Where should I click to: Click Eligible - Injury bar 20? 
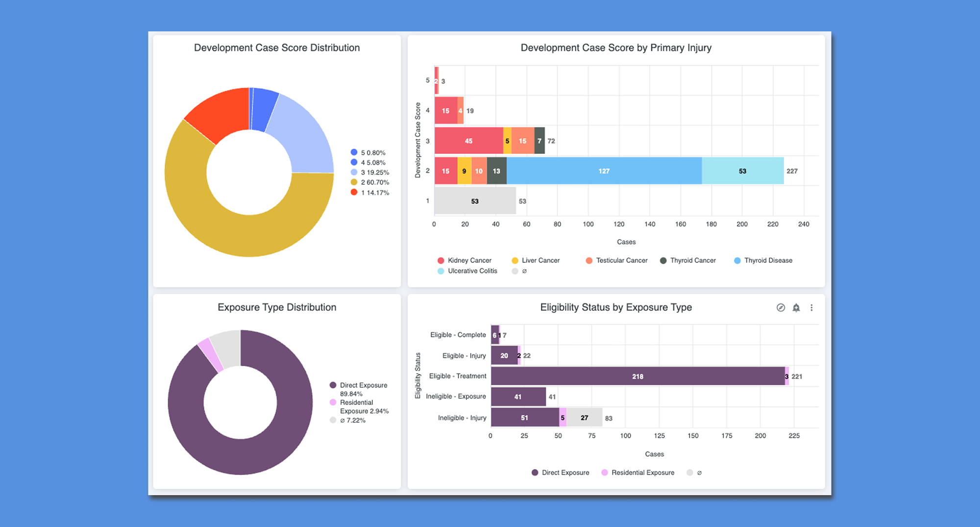tap(504, 355)
